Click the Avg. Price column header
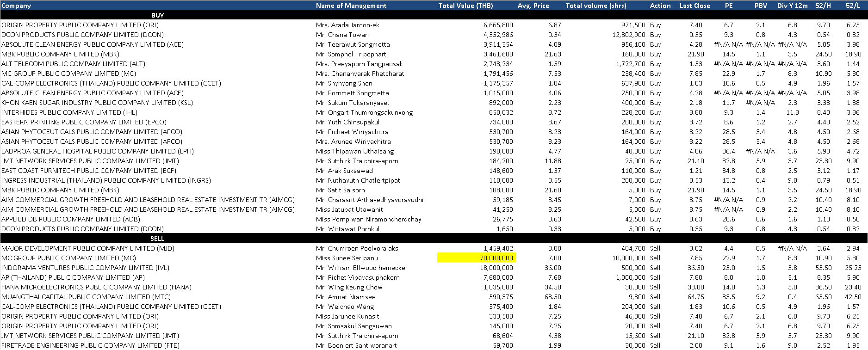Screen dimensions: 868x350 click(x=533, y=6)
